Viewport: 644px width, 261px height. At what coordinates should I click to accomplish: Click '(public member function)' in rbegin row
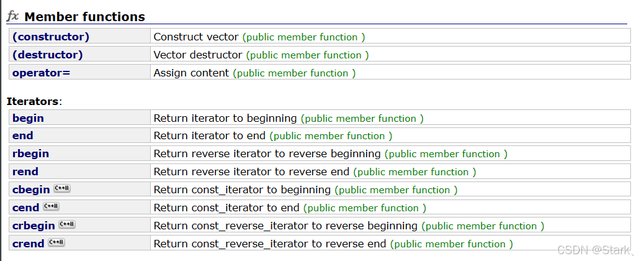pyautogui.click(x=446, y=154)
